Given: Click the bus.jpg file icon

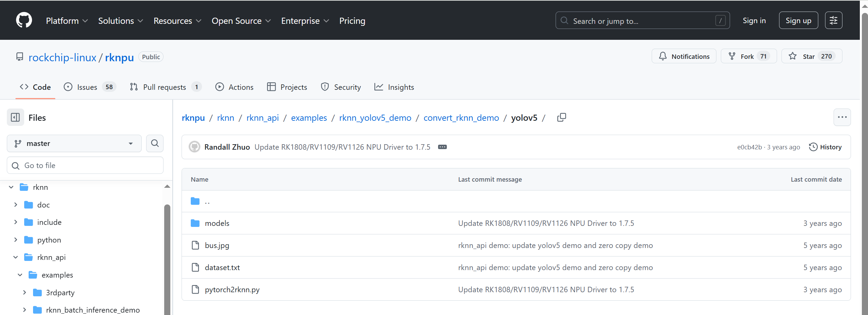Looking at the screenshot, I should point(195,245).
